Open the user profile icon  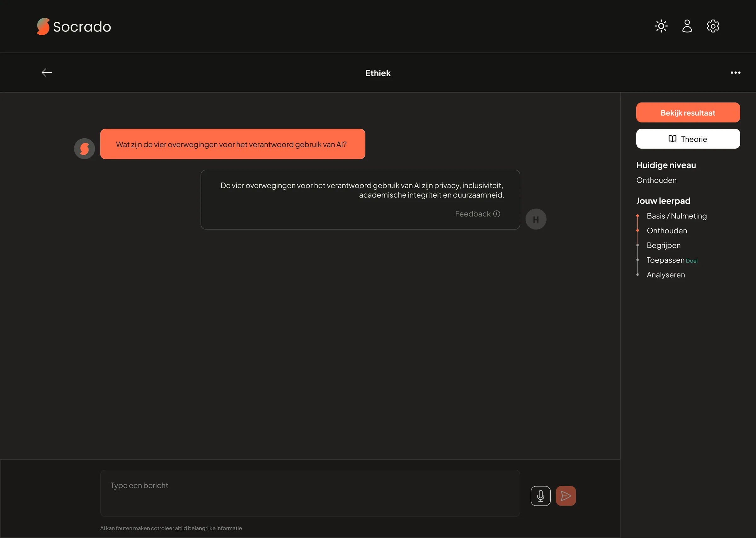[687, 26]
